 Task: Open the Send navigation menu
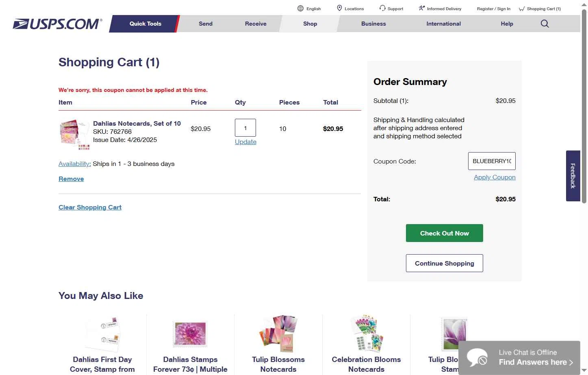pos(205,24)
